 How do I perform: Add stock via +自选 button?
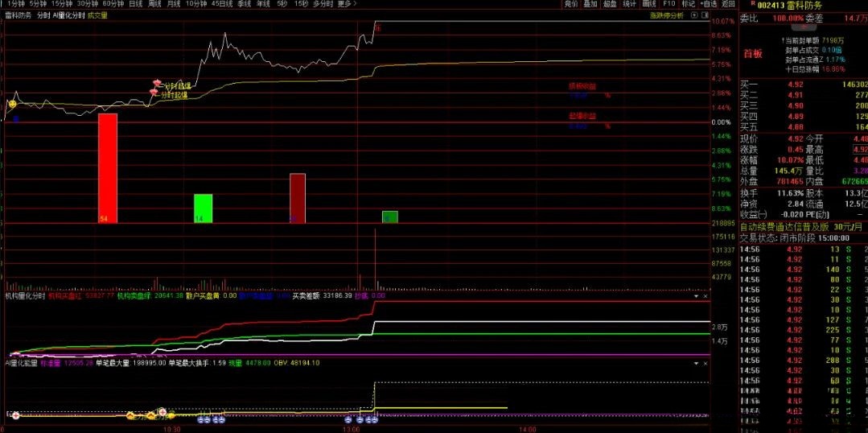pyautogui.click(x=708, y=4)
